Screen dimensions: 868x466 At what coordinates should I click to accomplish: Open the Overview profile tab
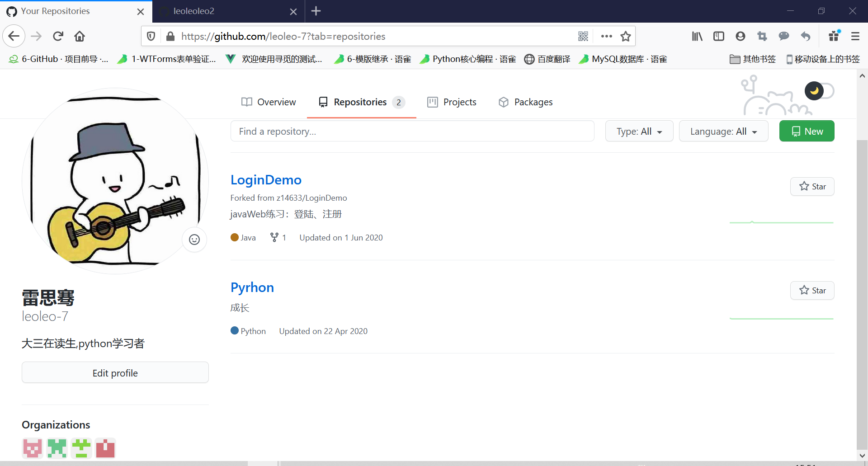(269, 102)
